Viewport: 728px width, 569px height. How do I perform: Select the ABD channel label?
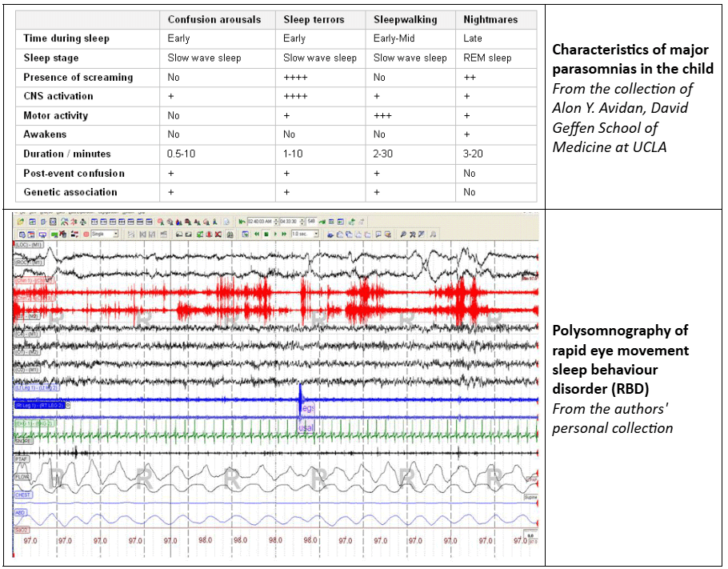tap(21, 512)
